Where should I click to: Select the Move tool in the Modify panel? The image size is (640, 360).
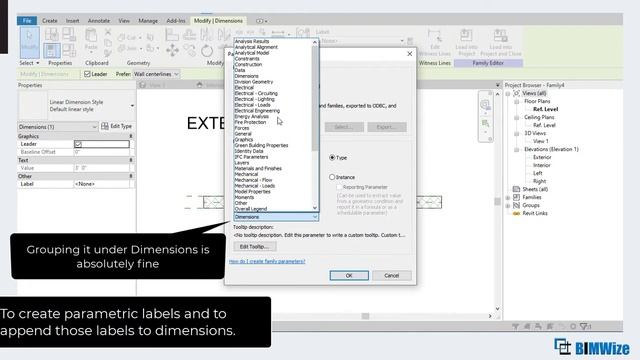click(172, 50)
